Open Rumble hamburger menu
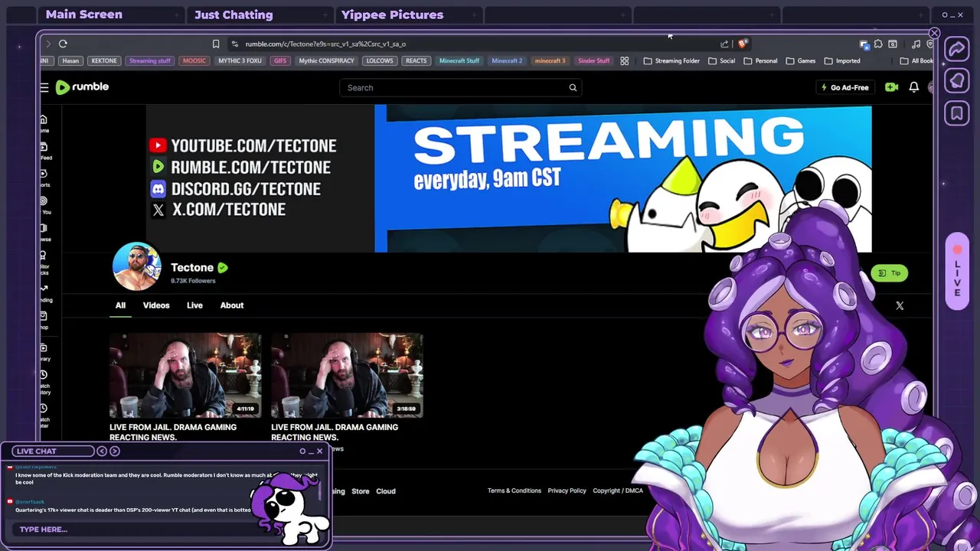Image resolution: width=980 pixels, height=551 pixels. click(44, 87)
